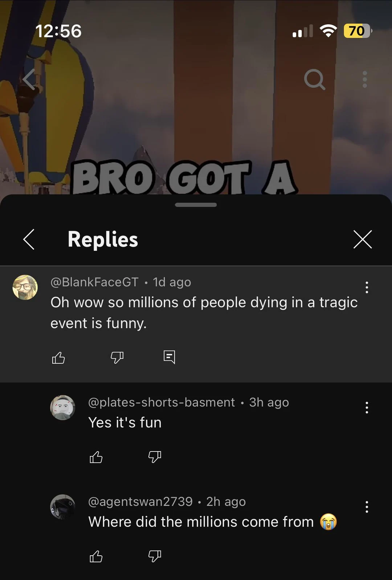Visit the @agentswan2739 channel link

pyautogui.click(x=140, y=502)
